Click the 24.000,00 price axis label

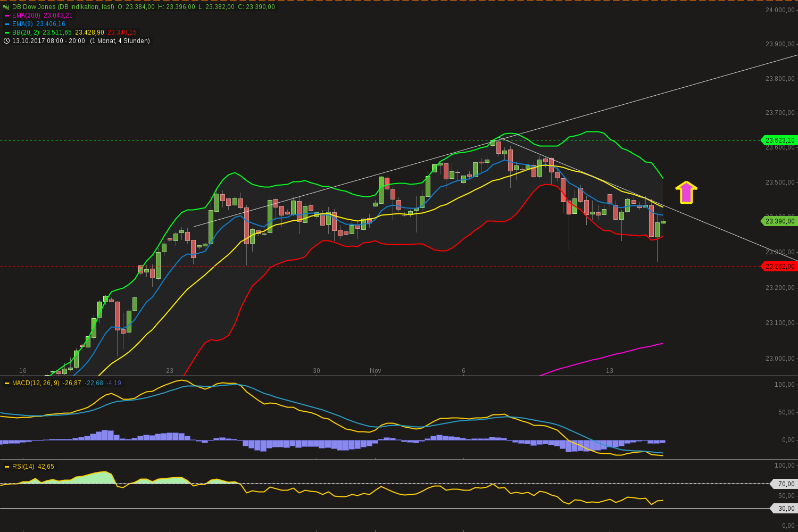(780, 10)
